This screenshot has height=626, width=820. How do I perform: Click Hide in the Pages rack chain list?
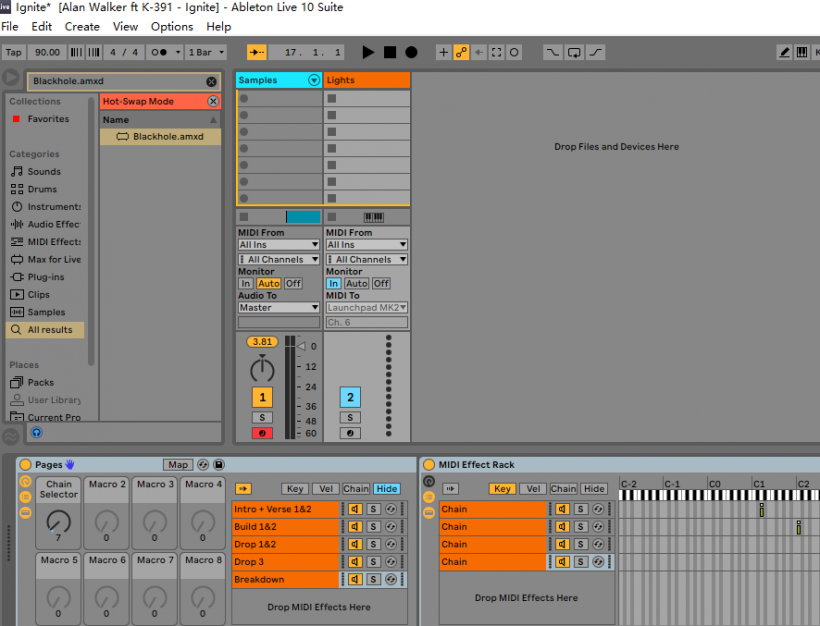pos(387,488)
